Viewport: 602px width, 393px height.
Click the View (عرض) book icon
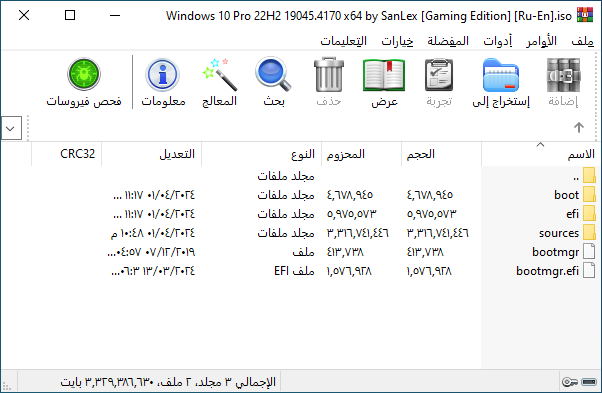click(x=384, y=76)
